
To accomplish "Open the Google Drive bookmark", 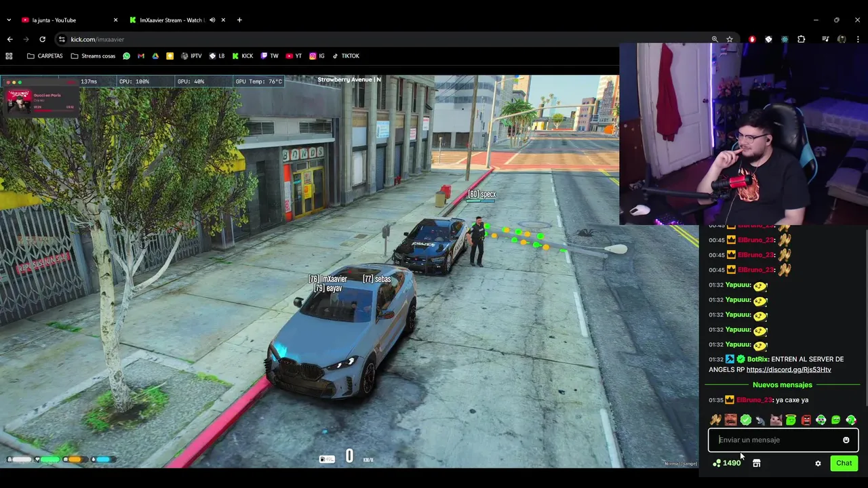I will pos(155,56).
